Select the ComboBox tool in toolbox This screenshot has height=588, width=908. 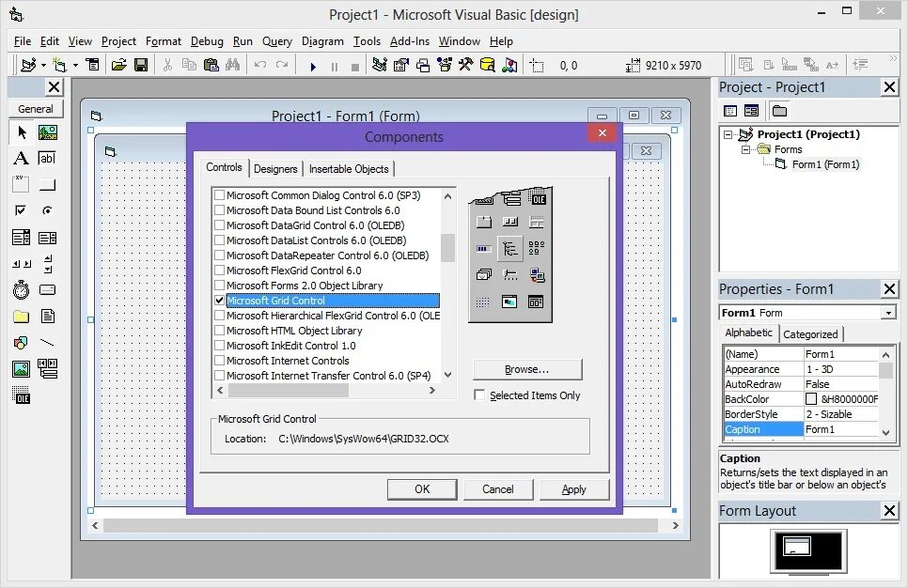[21, 238]
